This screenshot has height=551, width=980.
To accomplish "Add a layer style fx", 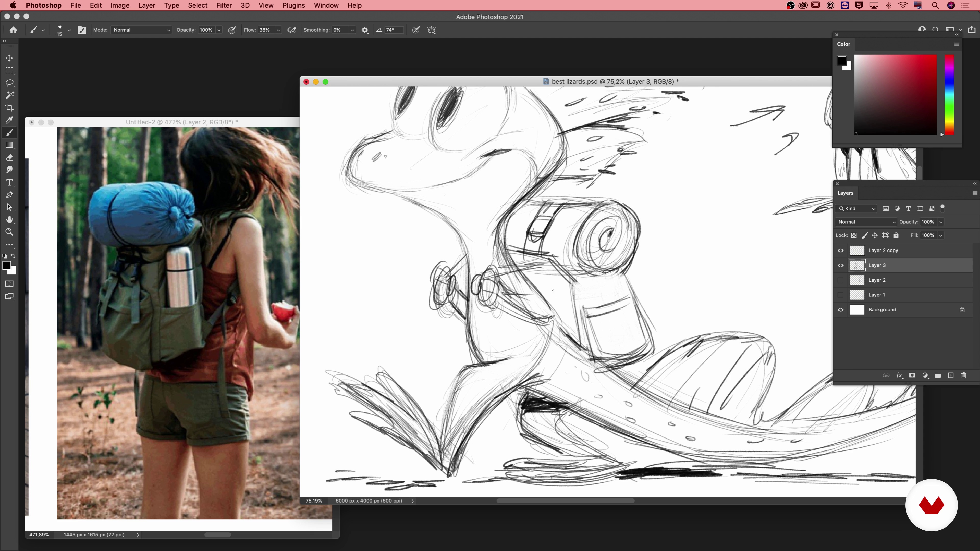I will pyautogui.click(x=899, y=375).
